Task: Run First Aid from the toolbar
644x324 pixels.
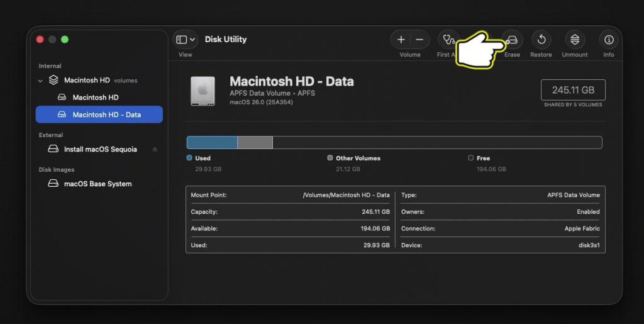Action: (x=448, y=39)
